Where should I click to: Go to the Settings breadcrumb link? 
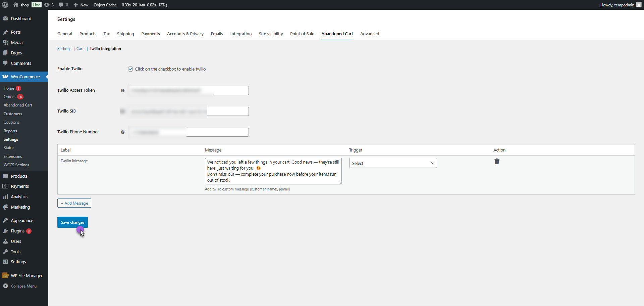tap(64, 49)
